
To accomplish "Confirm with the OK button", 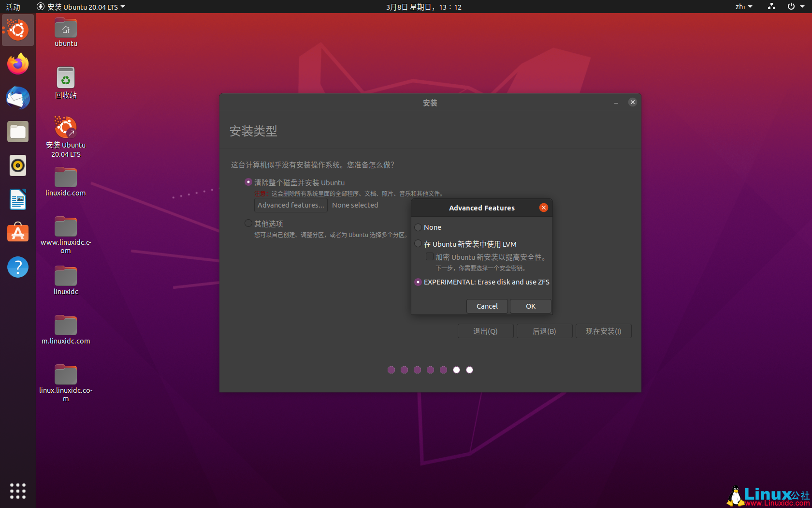I will point(530,306).
